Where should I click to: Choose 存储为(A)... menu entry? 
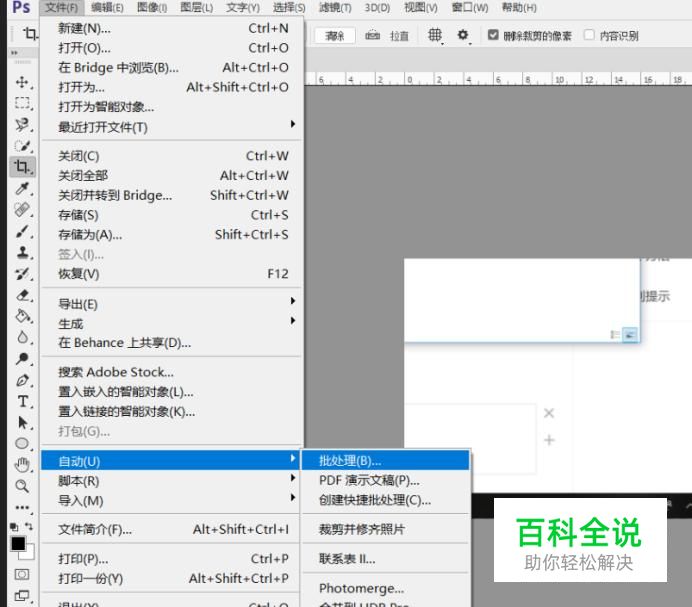[172, 234]
